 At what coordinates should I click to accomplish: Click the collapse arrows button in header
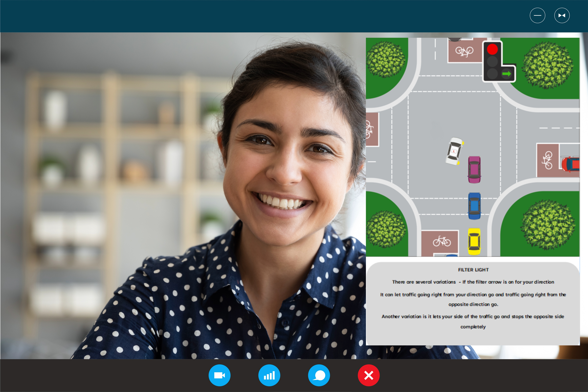pos(562,15)
